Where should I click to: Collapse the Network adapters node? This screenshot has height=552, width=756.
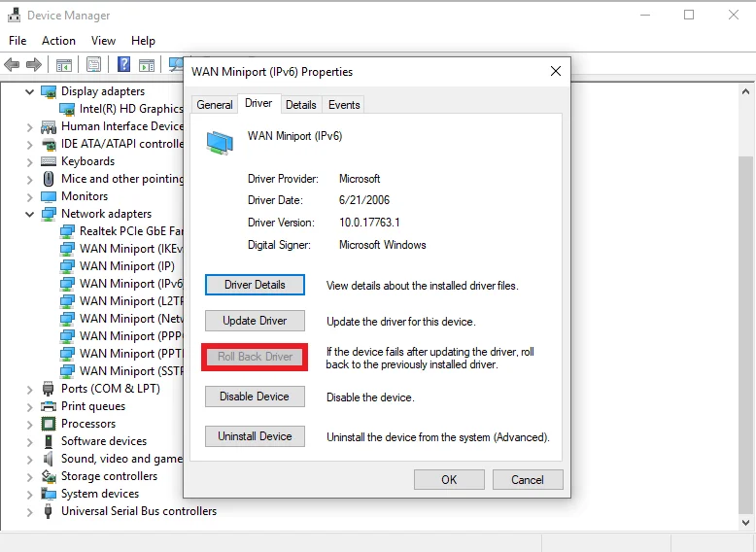(x=29, y=214)
